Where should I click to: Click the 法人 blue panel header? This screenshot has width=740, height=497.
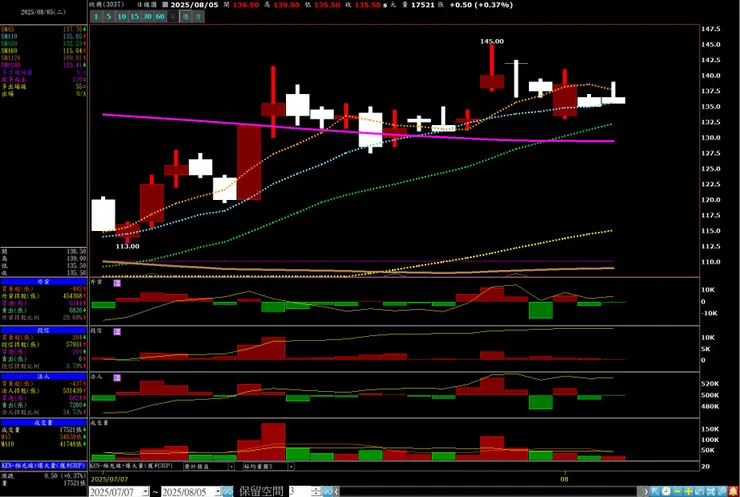[43, 376]
